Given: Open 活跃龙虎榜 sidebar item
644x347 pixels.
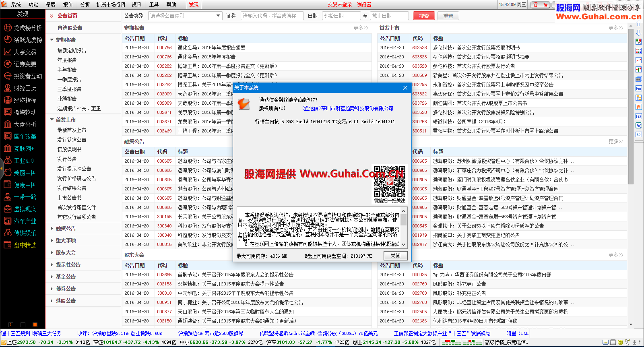Looking at the screenshot, I should coord(23,40).
